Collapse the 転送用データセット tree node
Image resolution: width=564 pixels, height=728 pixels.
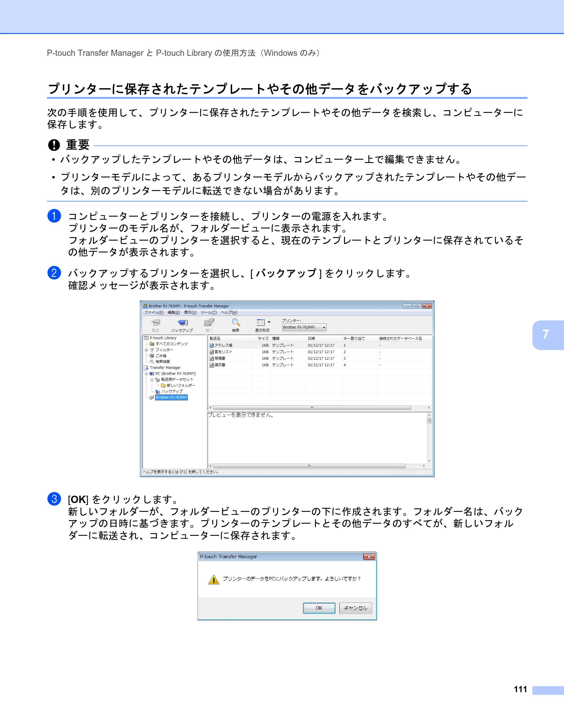pyautogui.click(x=152, y=380)
